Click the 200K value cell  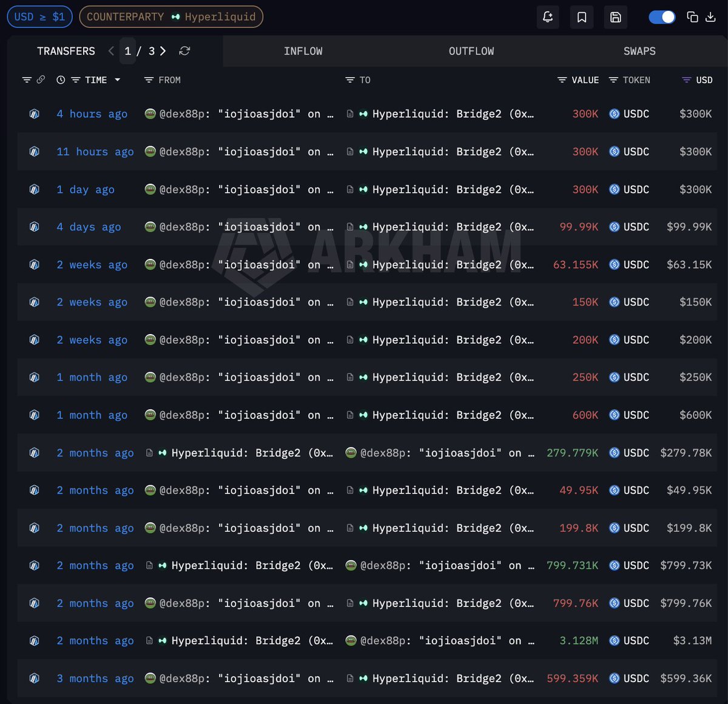585,340
